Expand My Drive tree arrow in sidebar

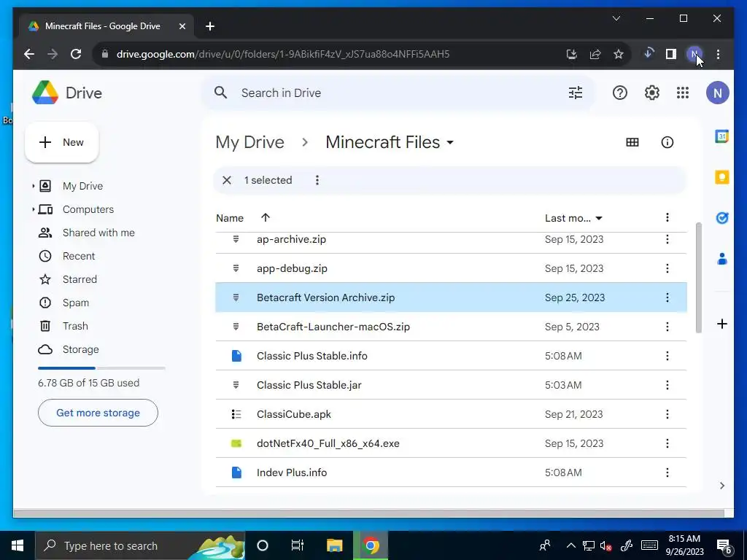[33, 186]
